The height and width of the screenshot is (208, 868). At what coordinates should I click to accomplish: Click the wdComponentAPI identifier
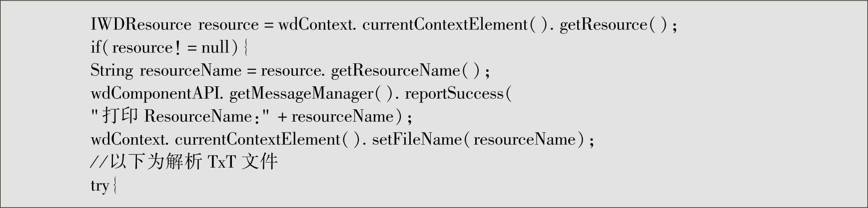pyautogui.click(x=156, y=93)
